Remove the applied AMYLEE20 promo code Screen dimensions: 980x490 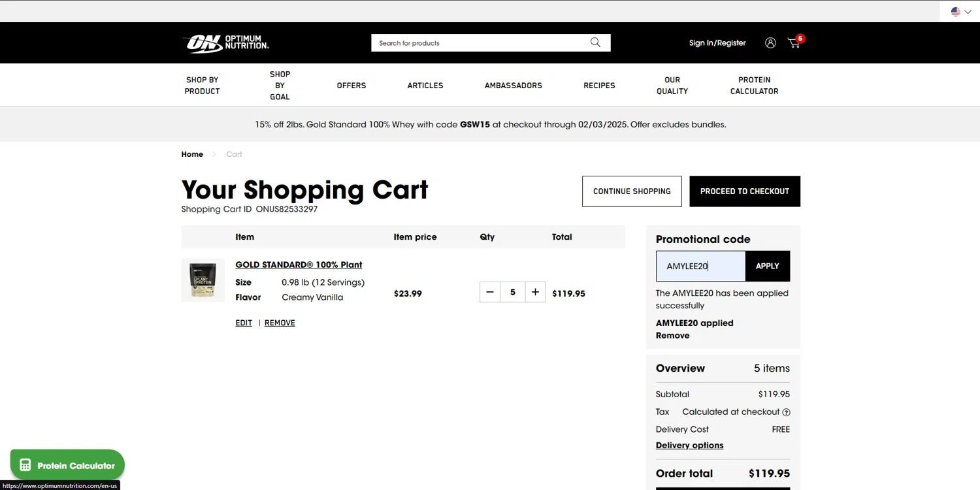(x=672, y=335)
